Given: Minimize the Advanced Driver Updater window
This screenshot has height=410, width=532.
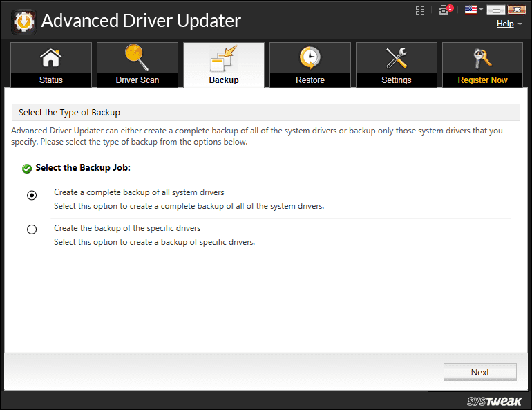Looking at the screenshot, I should click(x=496, y=10).
